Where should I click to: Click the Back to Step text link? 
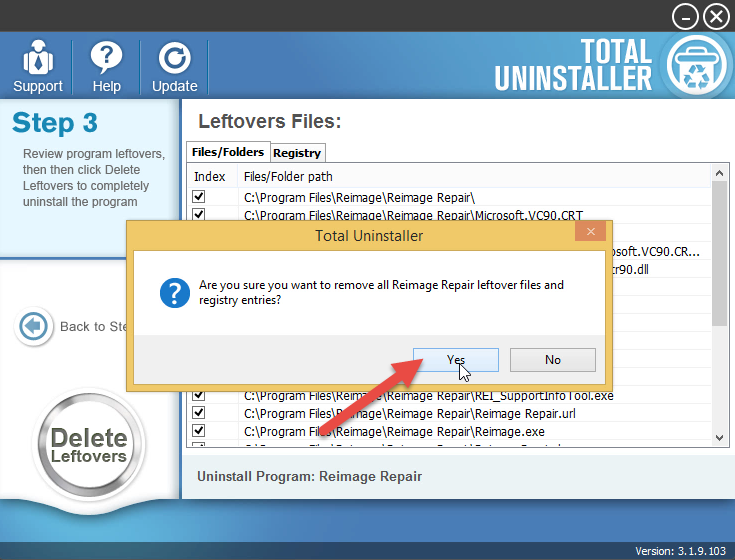(x=93, y=326)
